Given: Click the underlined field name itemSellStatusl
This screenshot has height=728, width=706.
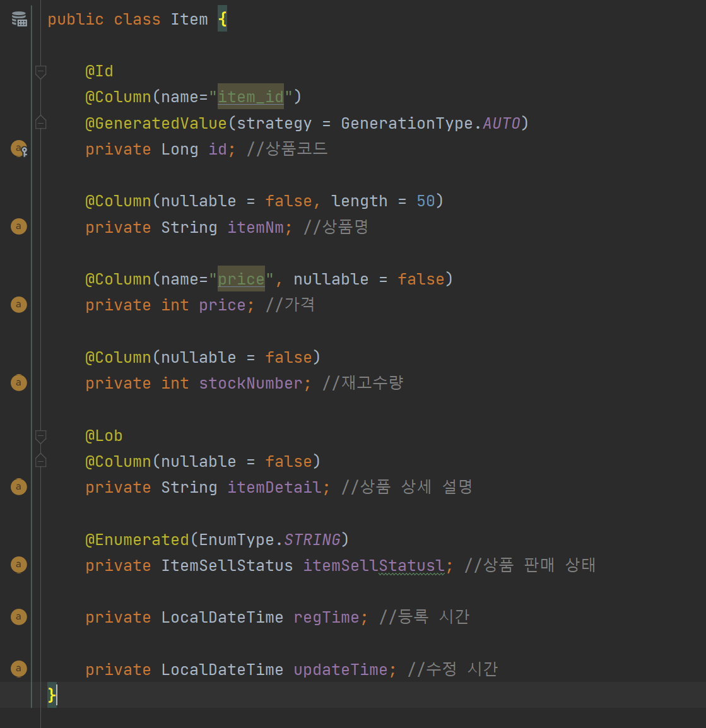Looking at the screenshot, I should 374,565.
